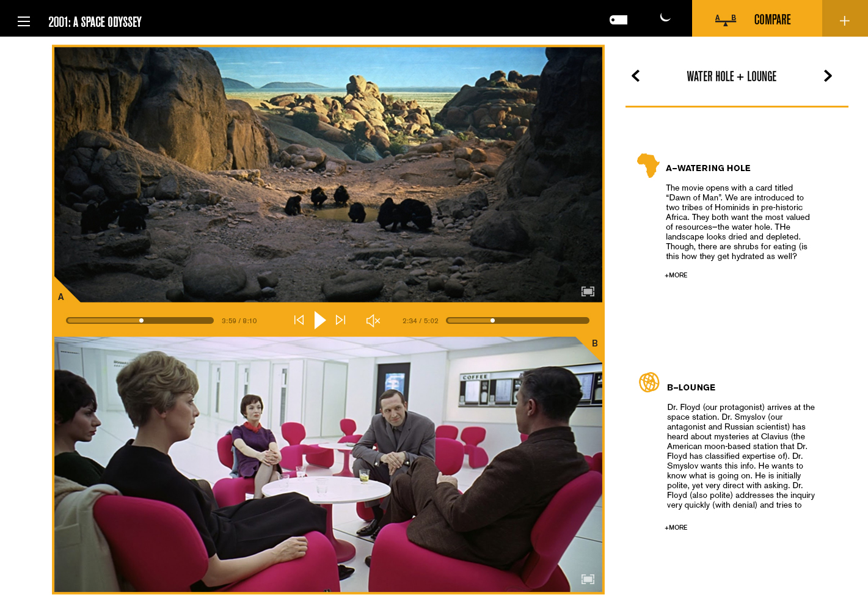
Task: Select the Water Hole + Lounge heading
Action: point(731,76)
